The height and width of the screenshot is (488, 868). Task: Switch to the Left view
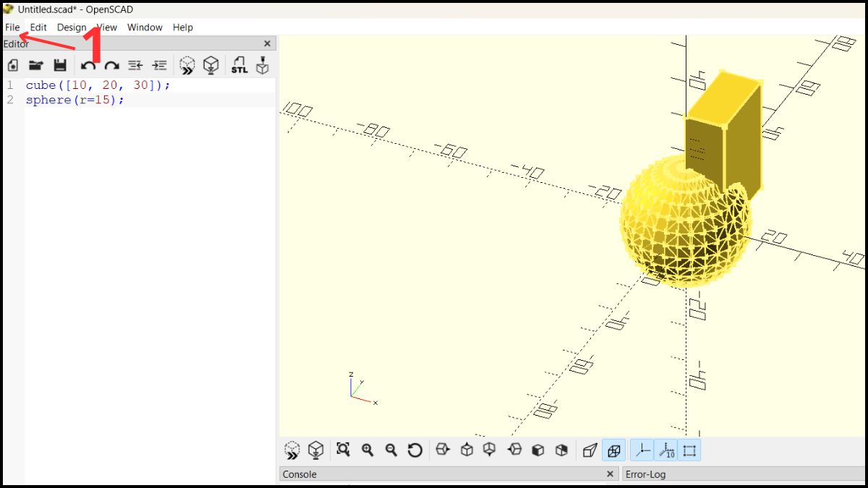pos(514,450)
